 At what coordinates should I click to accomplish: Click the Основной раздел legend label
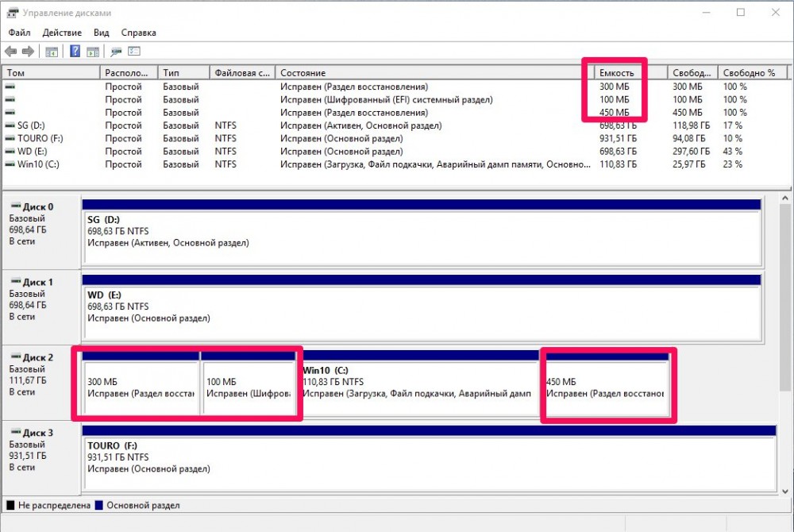pyautogui.click(x=143, y=505)
